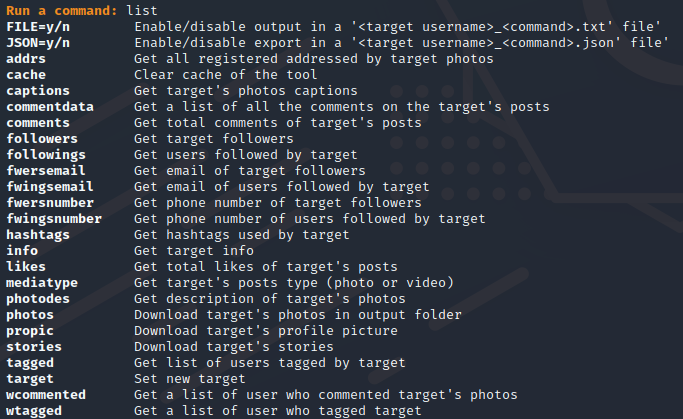This screenshot has height=419, width=683.
Task: Click the mediatype command name
Action: [x=42, y=283]
